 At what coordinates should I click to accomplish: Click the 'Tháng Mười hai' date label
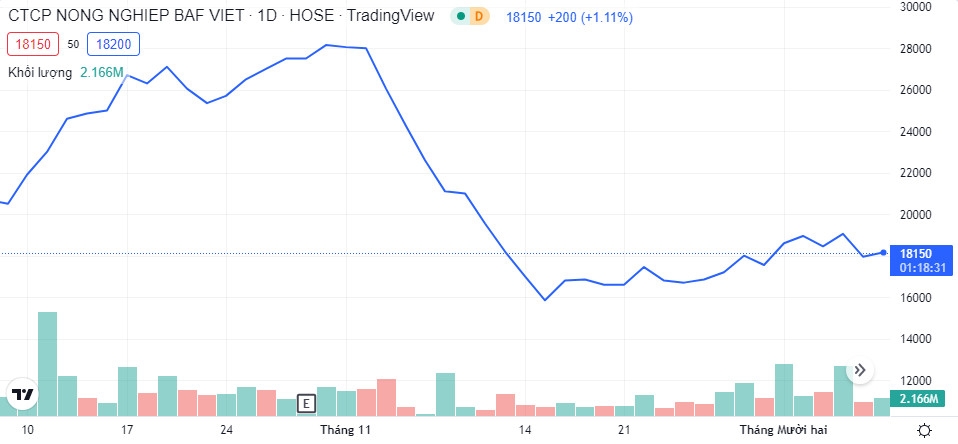782,430
